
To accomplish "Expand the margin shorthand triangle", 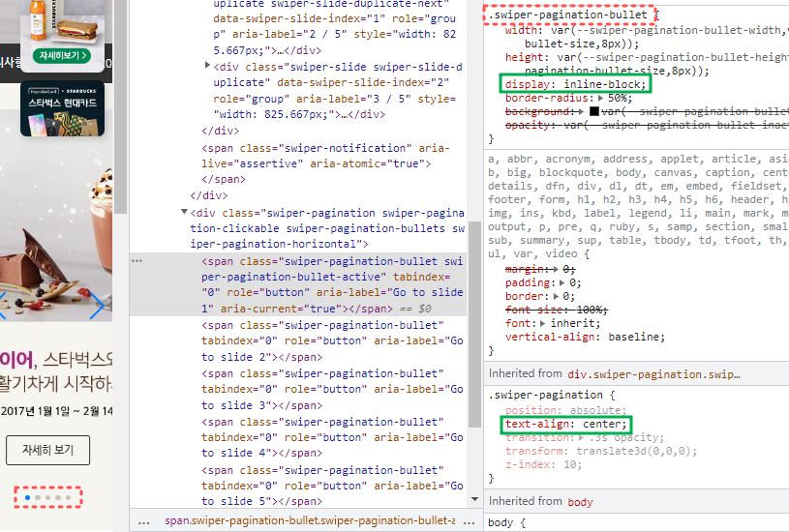I will 556,270.
